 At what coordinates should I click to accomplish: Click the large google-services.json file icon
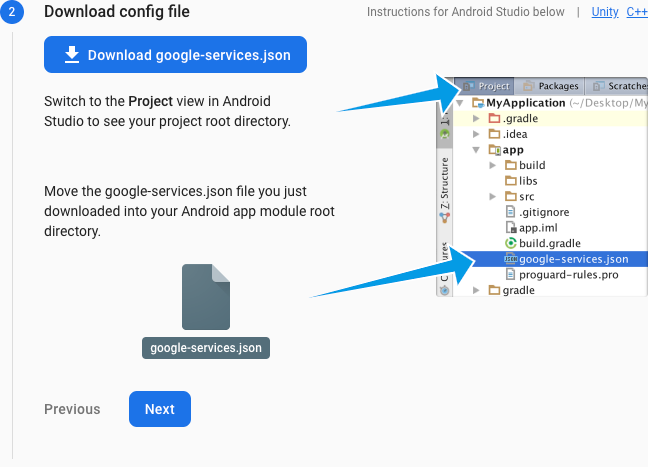[206, 297]
